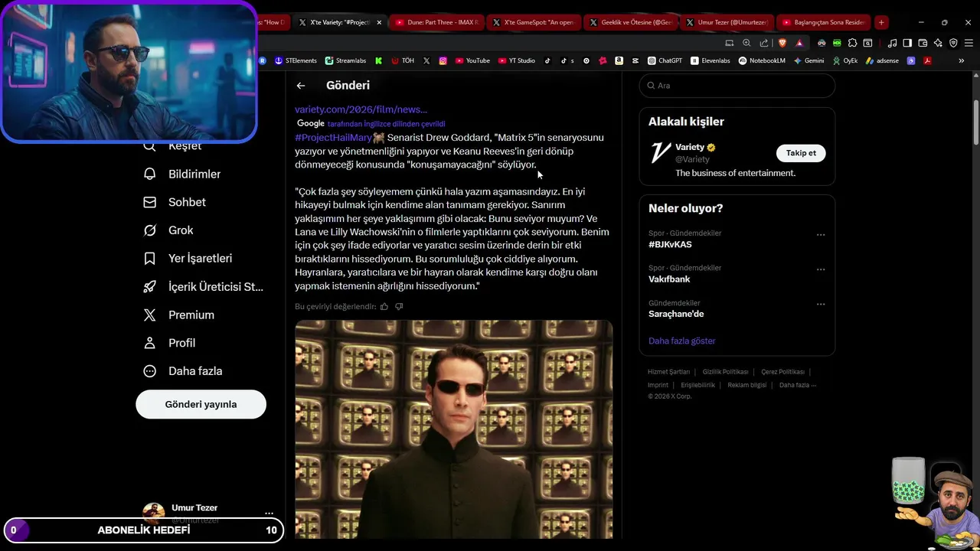Open the YT Studio bookmark

[x=517, y=60]
